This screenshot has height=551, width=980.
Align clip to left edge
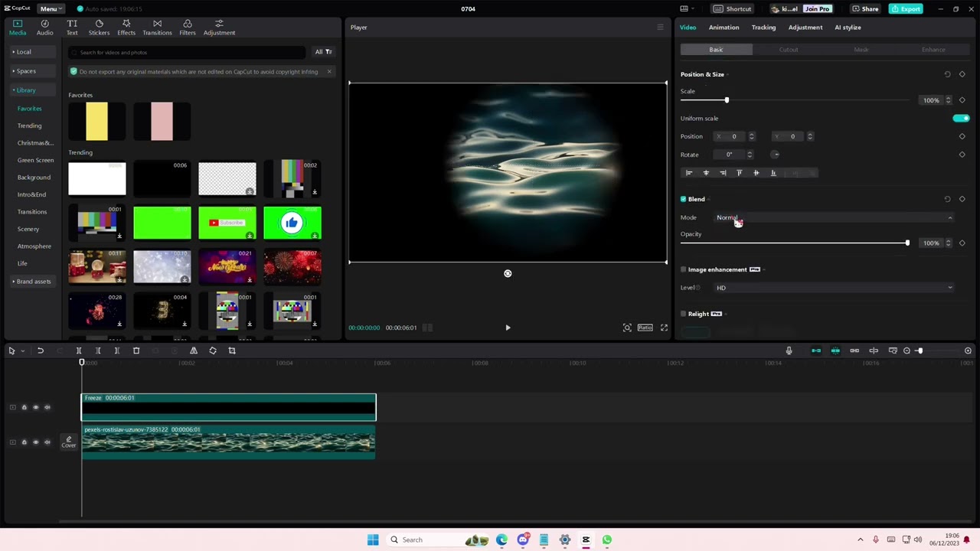689,173
